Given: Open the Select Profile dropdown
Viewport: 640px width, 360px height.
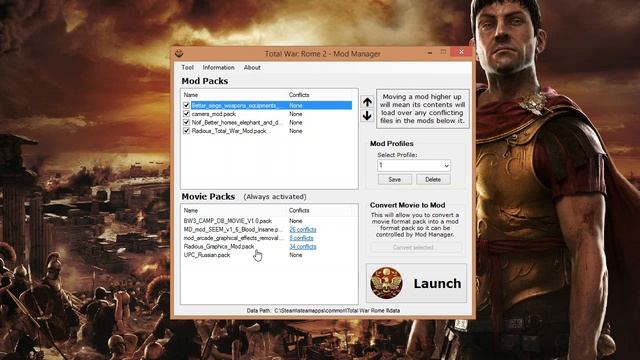Looking at the screenshot, I should click(x=447, y=165).
